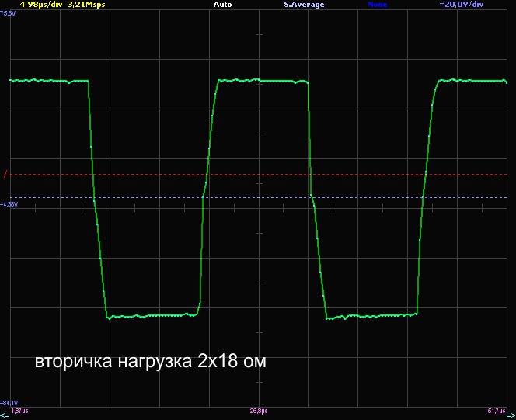Click the 75,6V top voltage label
Viewport: 516px width, 420px height.
[9, 13]
